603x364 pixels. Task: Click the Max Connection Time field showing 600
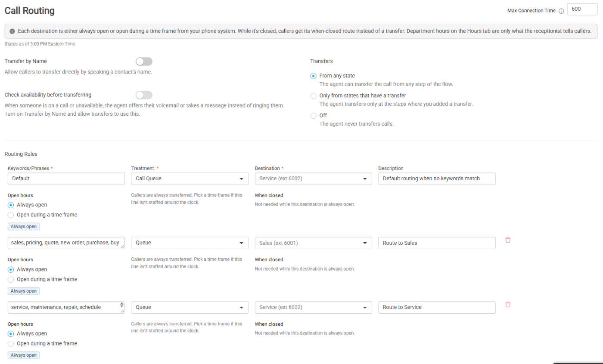pos(582,9)
